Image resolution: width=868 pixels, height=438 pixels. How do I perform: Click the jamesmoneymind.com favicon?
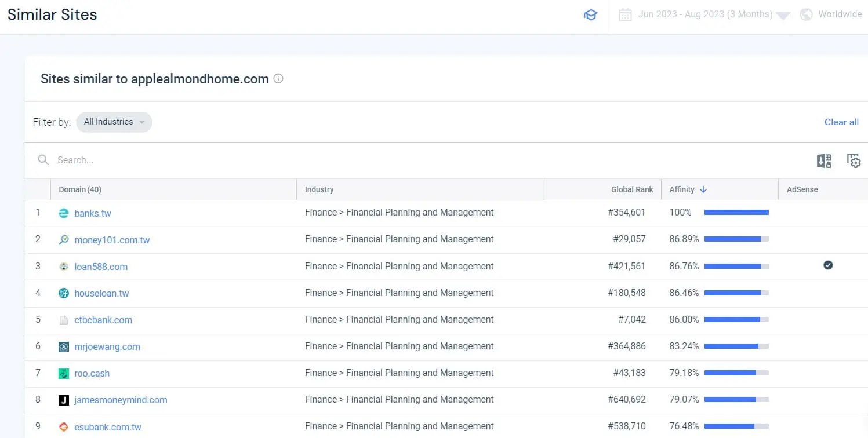point(64,400)
